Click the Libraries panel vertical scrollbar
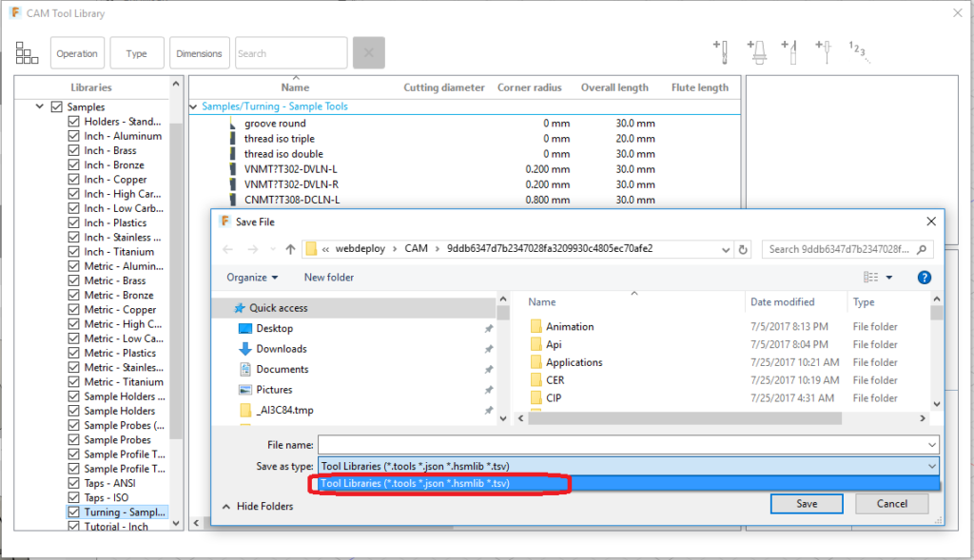Image resolution: width=974 pixels, height=560 pixels. [x=176, y=281]
